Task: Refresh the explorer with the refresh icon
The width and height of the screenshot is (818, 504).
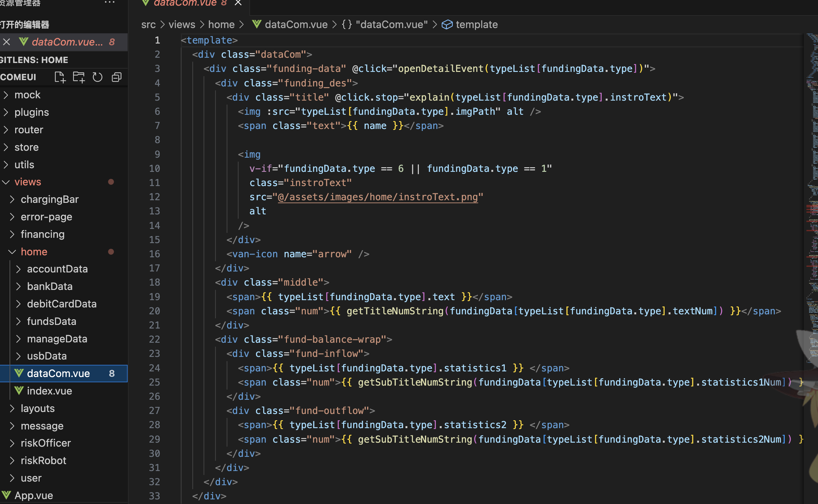Action: coord(97,77)
